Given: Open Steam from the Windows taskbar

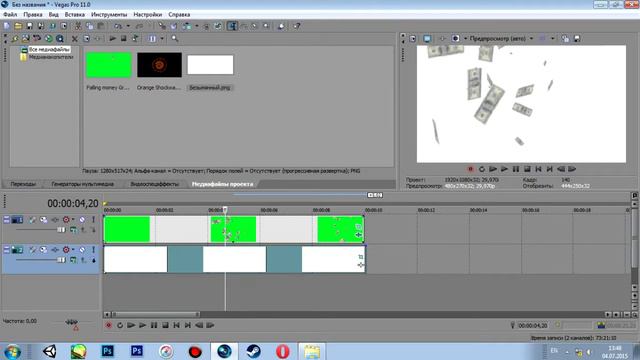Looking at the screenshot, I should click(253, 351).
